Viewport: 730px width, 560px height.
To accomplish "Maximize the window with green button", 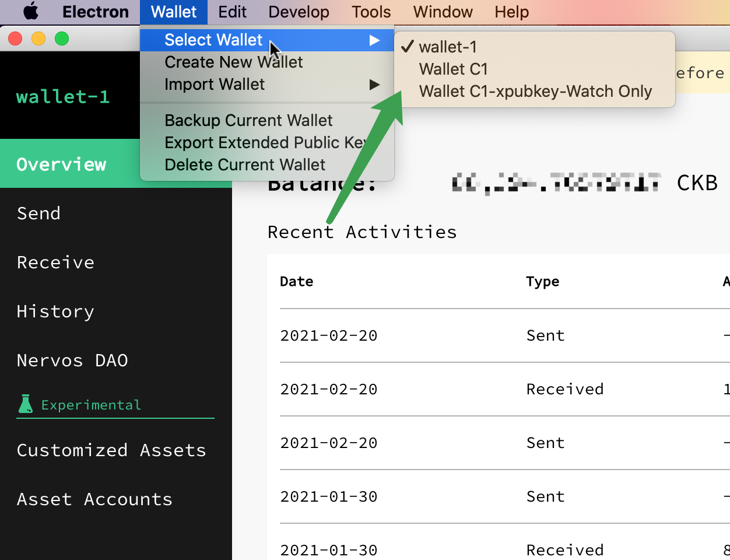I will click(x=62, y=38).
